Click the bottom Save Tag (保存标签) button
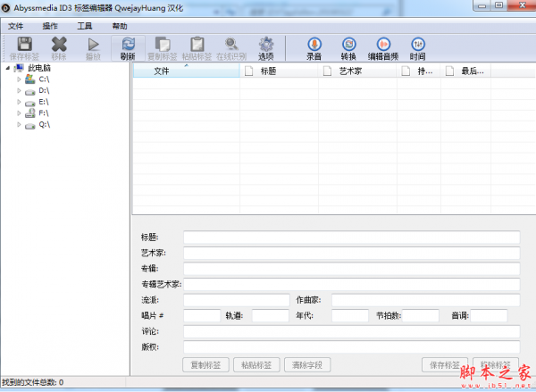 click(445, 365)
